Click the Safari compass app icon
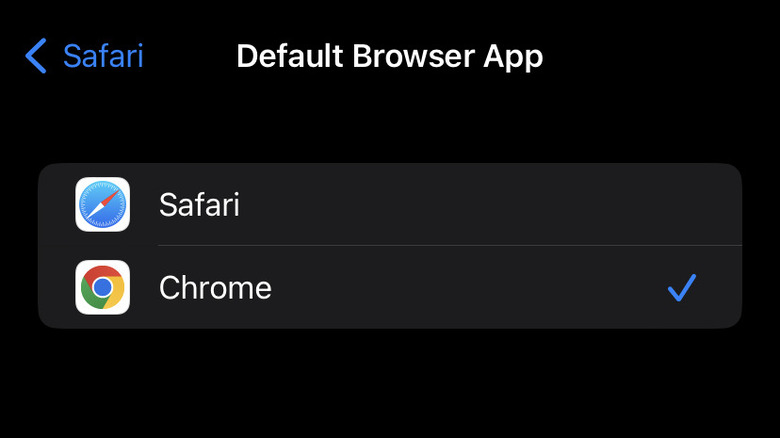Viewport: 780px width, 438px height. (x=102, y=205)
